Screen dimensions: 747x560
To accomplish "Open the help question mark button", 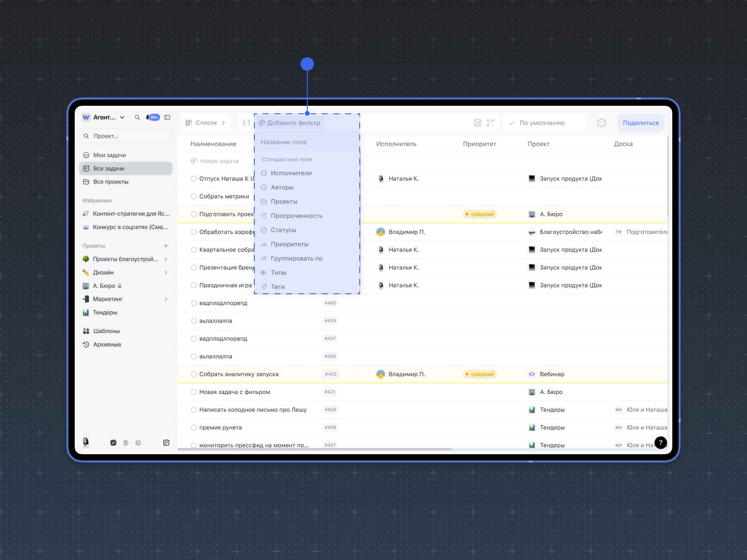I will (x=661, y=442).
